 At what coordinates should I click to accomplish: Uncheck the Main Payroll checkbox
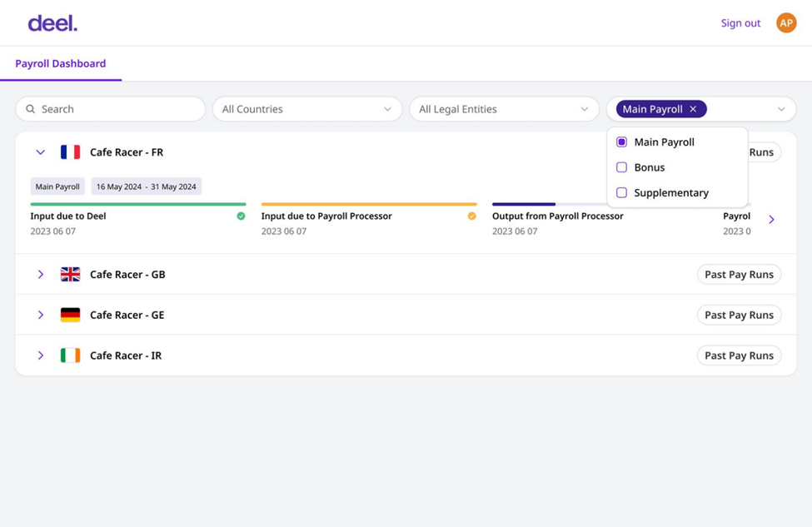click(621, 142)
